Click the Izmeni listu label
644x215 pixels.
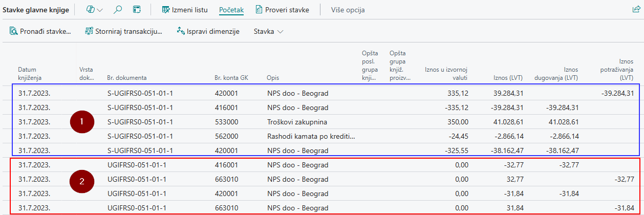point(191,10)
